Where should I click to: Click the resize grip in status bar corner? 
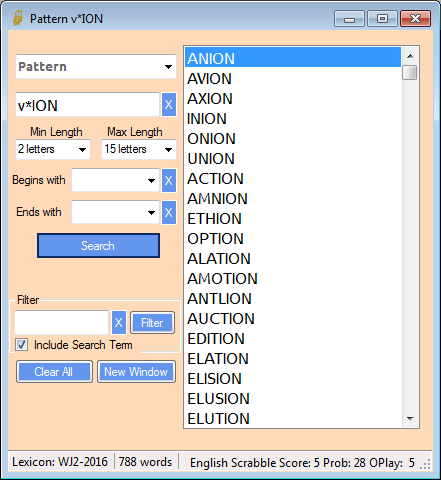tap(425, 464)
